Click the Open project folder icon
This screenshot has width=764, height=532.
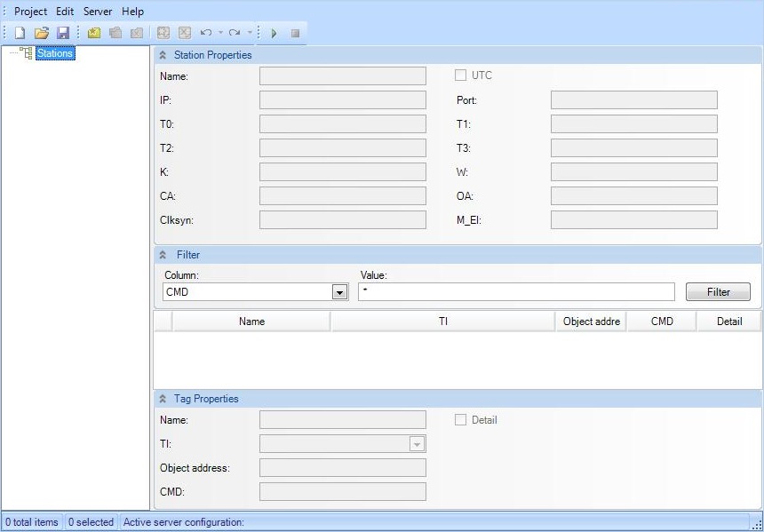click(x=42, y=33)
